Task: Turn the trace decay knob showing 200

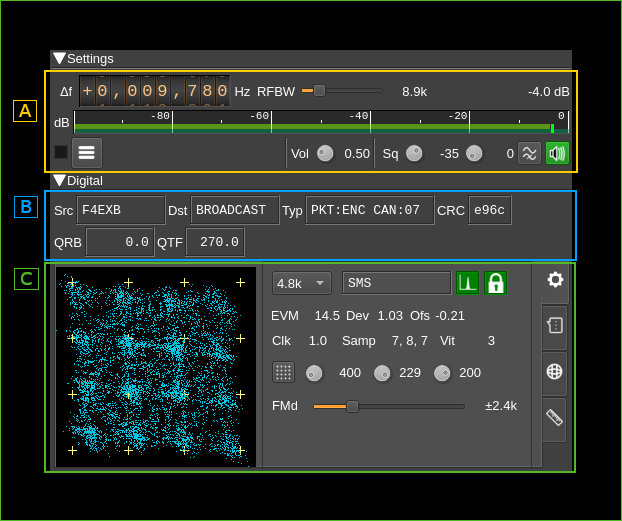Action: (442, 373)
